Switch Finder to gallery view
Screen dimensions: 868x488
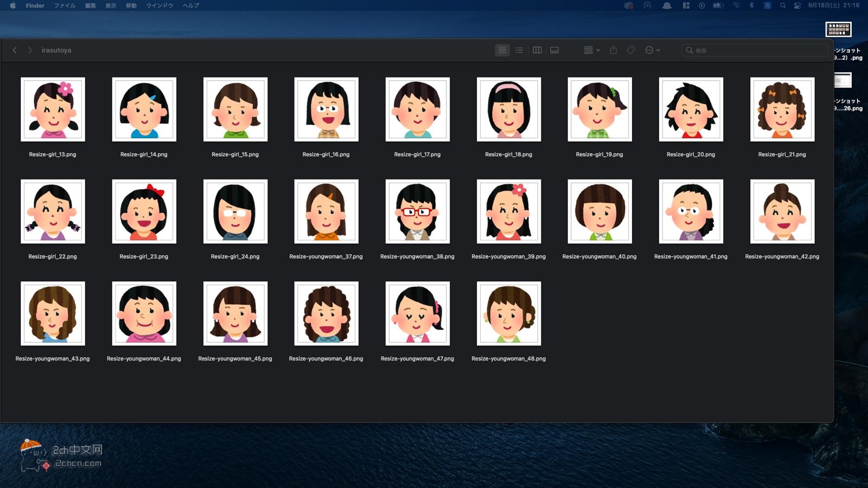554,50
